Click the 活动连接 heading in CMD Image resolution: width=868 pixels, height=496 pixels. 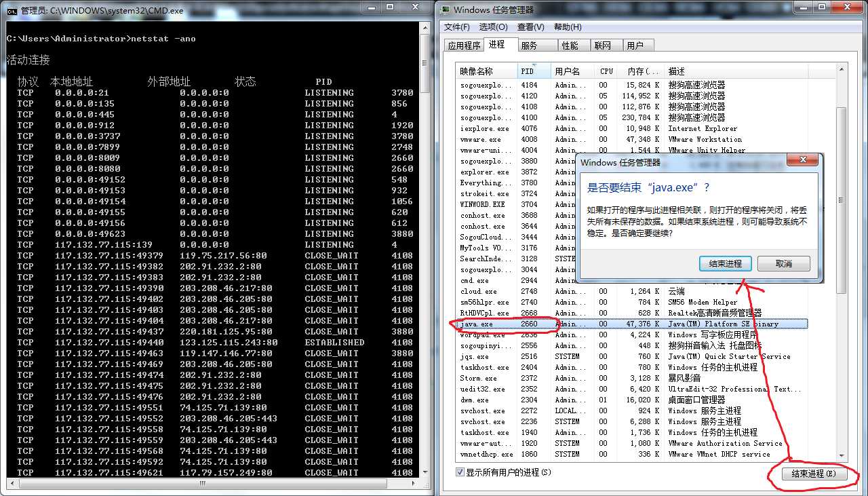(28, 60)
